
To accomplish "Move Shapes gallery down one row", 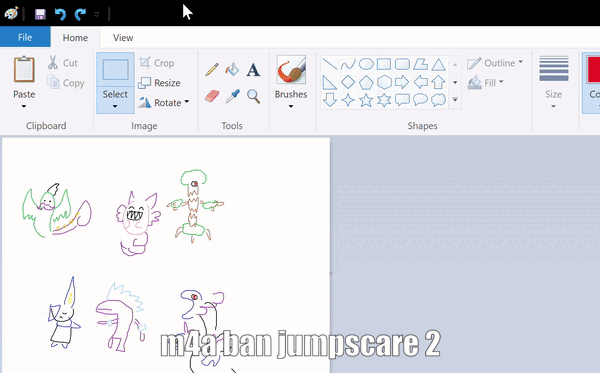I will (455, 82).
